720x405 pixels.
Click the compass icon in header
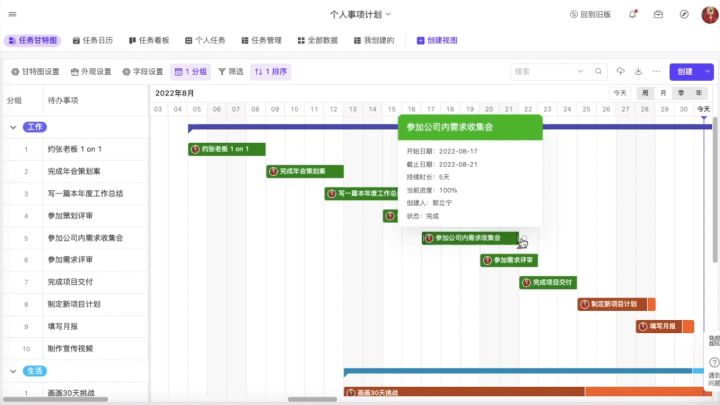(x=684, y=14)
